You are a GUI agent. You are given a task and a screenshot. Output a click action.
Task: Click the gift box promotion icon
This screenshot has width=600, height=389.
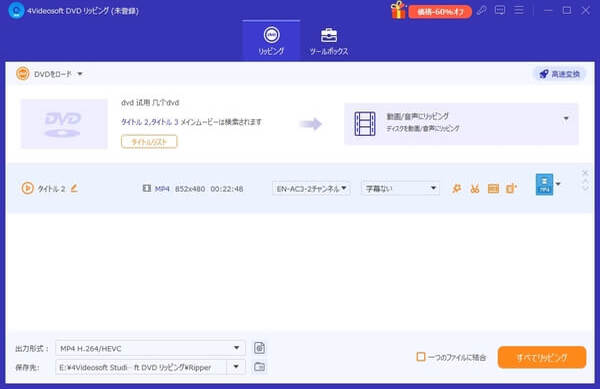(x=398, y=10)
